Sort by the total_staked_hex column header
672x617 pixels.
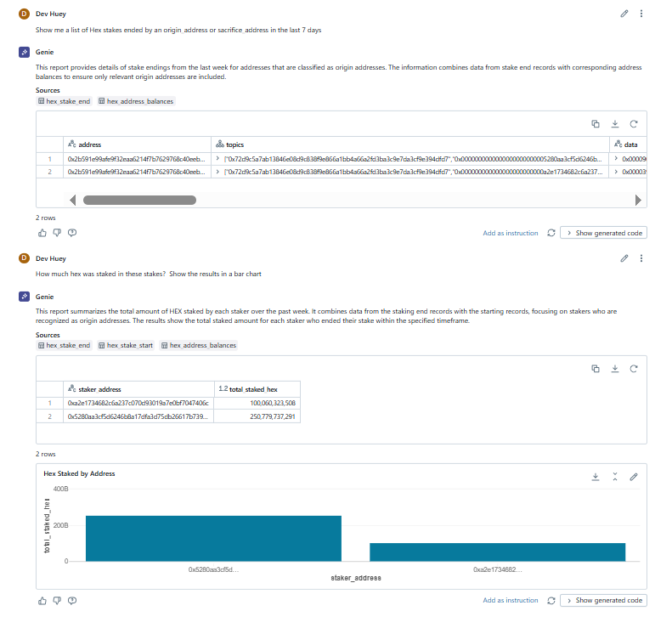(x=257, y=389)
